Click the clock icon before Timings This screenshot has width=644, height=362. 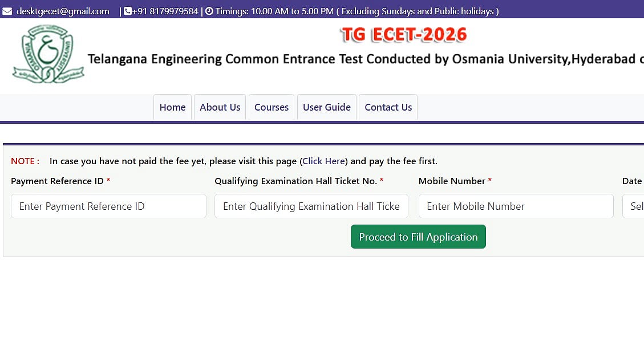[209, 11]
